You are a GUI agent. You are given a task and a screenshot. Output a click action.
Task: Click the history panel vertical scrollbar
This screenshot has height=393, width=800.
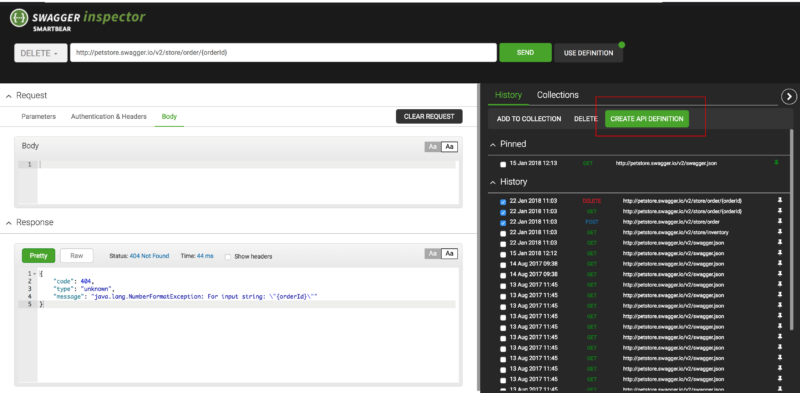(x=791, y=230)
